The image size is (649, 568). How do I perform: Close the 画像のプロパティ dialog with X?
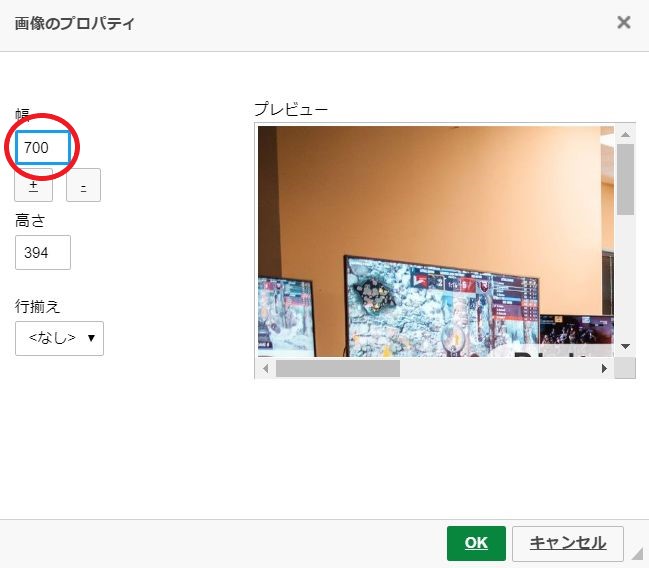coord(624,22)
